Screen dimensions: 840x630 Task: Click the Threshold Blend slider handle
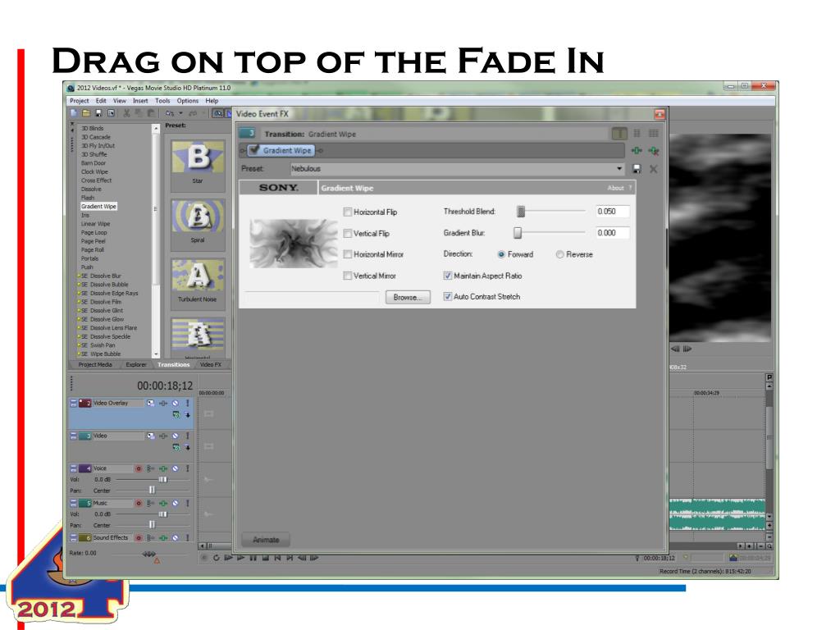(521, 212)
